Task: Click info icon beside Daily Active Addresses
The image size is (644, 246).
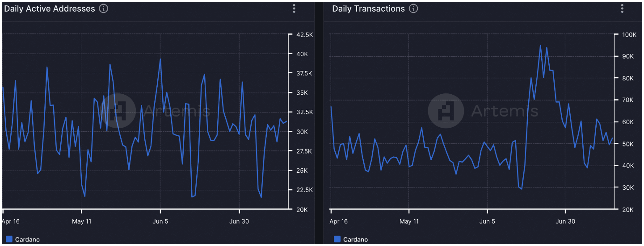Action: click(103, 8)
